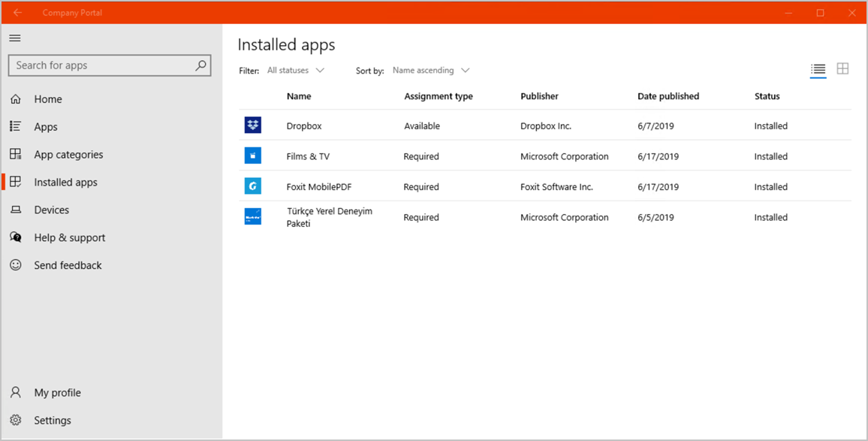Click the Status column header
Screen dimensions: 868x441
tap(767, 96)
